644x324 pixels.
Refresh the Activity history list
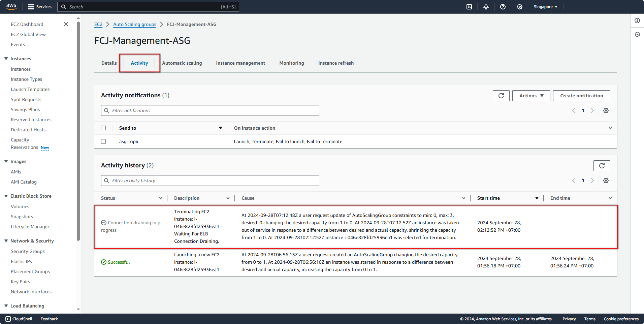(602, 166)
